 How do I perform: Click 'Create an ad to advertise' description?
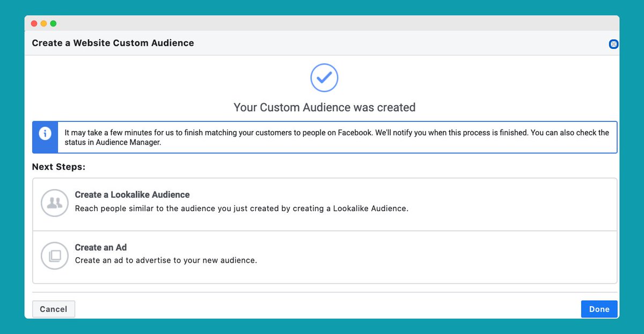coord(166,260)
